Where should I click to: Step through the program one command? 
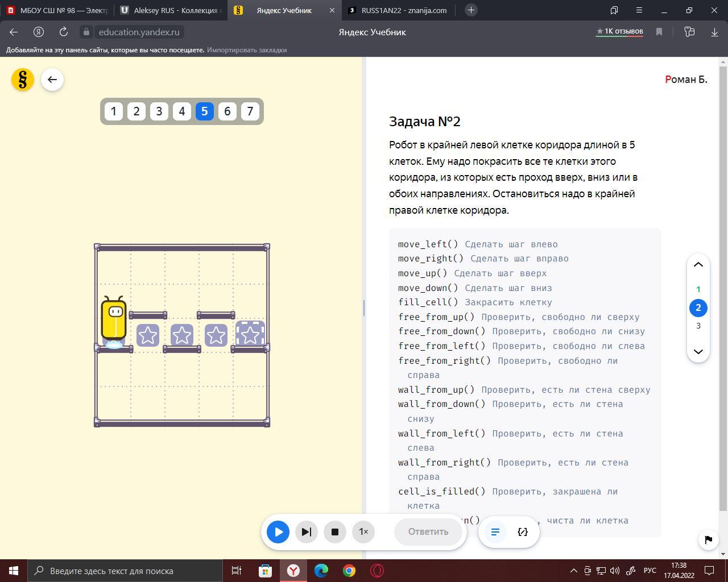click(x=307, y=532)
